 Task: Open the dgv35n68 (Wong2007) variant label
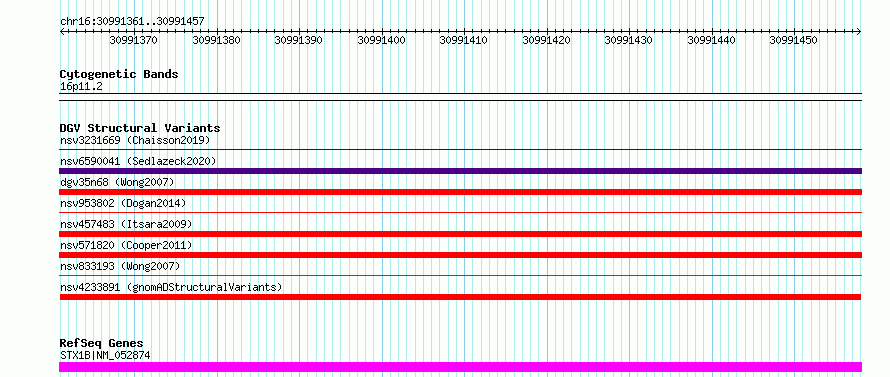click(x=117, y=182)
